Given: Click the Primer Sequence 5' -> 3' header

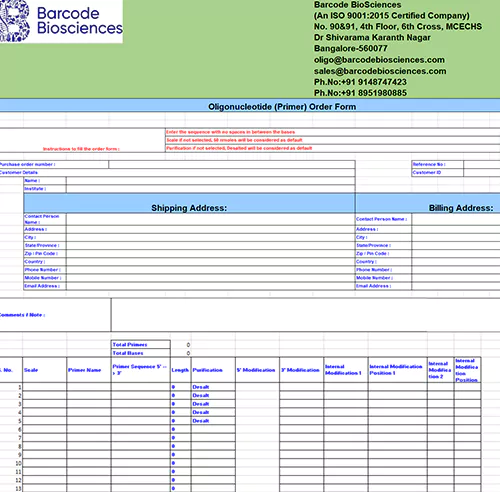Looking at the screenshot, I should 141,370.
